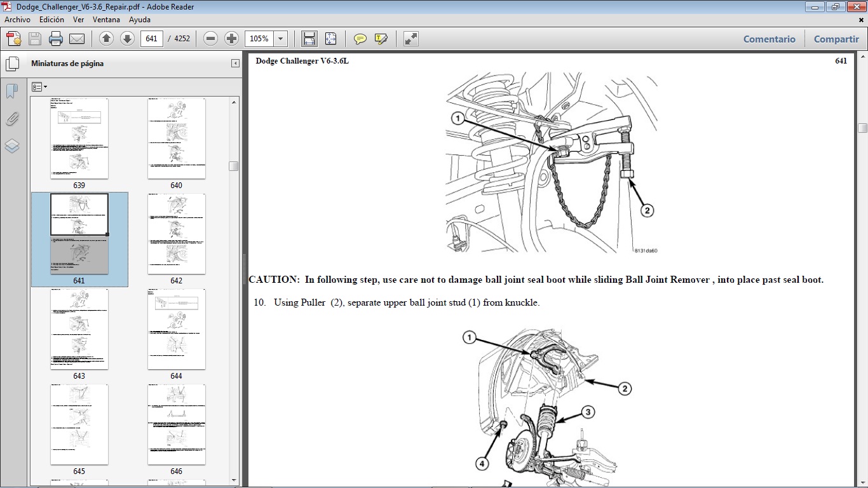868x488 pixels.
Task: Open the Ayuda menu
Action: coord(140,20)
